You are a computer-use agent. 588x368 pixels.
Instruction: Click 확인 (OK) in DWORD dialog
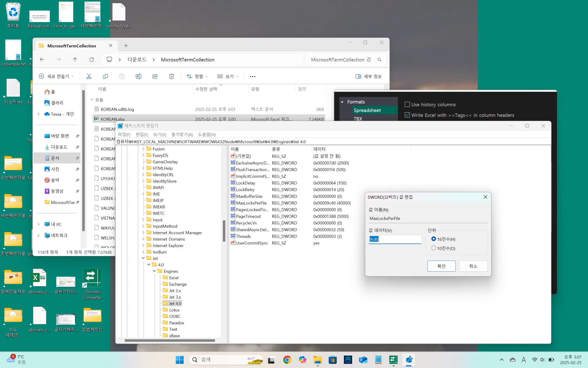click(x=441, y=266)
